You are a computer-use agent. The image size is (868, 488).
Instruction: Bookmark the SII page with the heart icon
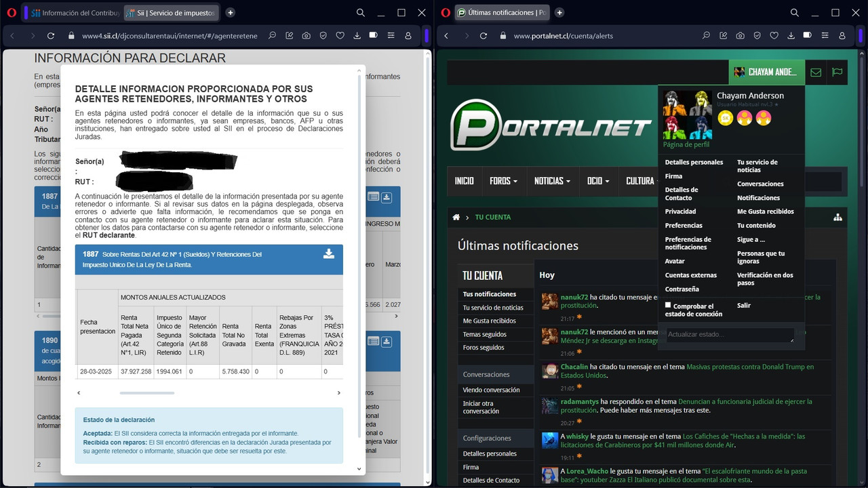(x=340, y=36)
